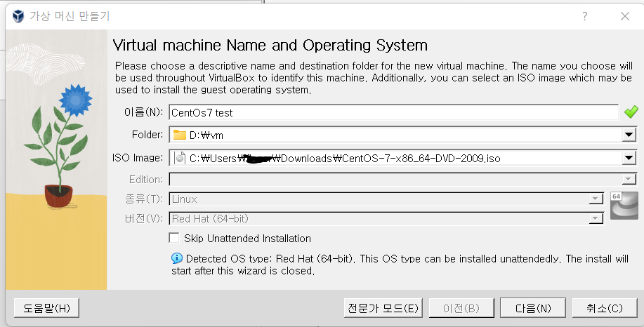This screenshot has width=644, height=327.
Task: Click the ISO Image: label
Action: (138, 158)
